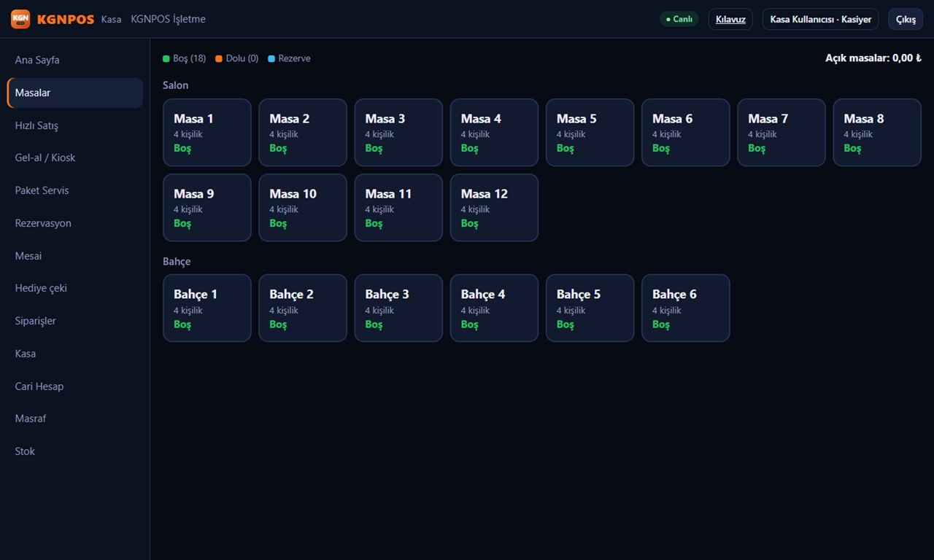
Task: Click the blue Rezerve legend indicator
Action: [271, 58]
